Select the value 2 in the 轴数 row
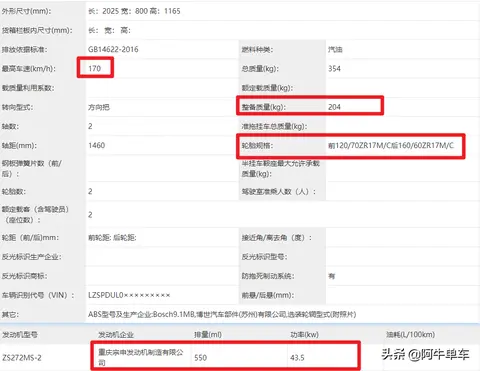 pos(90,126)
